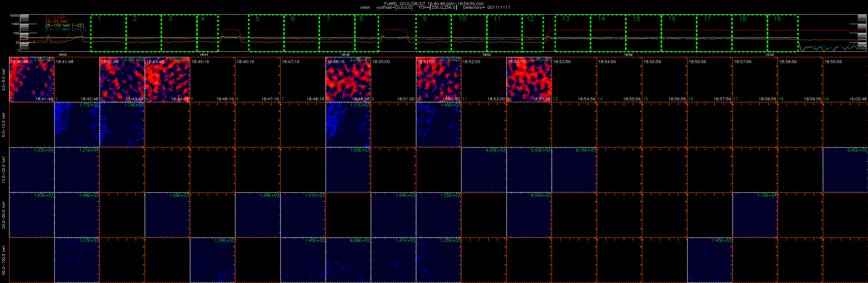Click the '25.0-50.0 keV' row label
The width and height of the screenshot is (868, 283).
click(4, 215)
